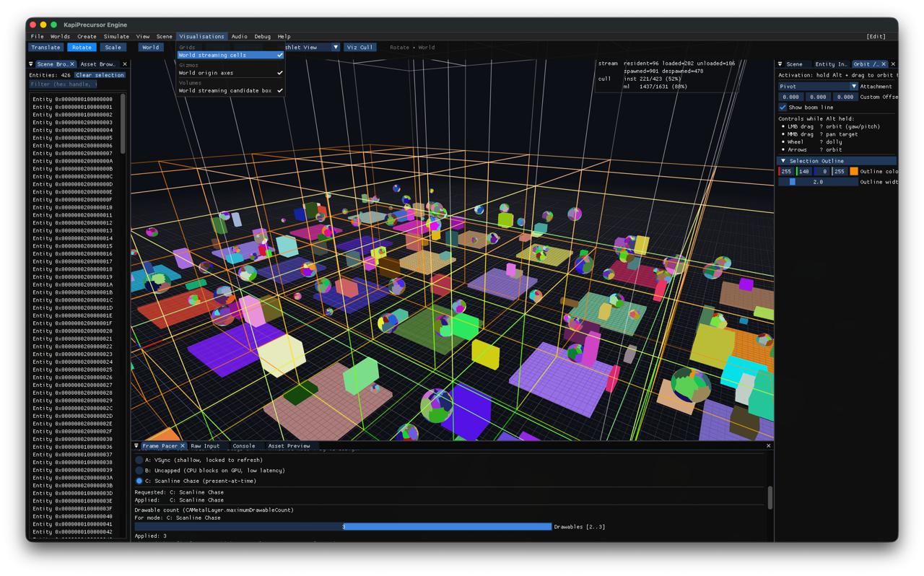The image size is (924, 576).
Task: Switch to the Asset Browser tab
Action: tap(97, 64)
